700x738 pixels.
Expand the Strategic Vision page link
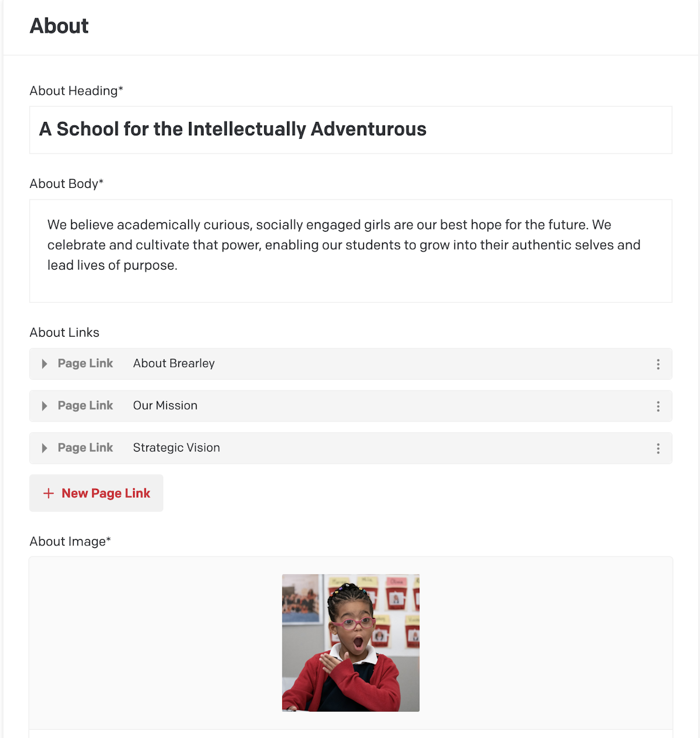click(44, 448)
